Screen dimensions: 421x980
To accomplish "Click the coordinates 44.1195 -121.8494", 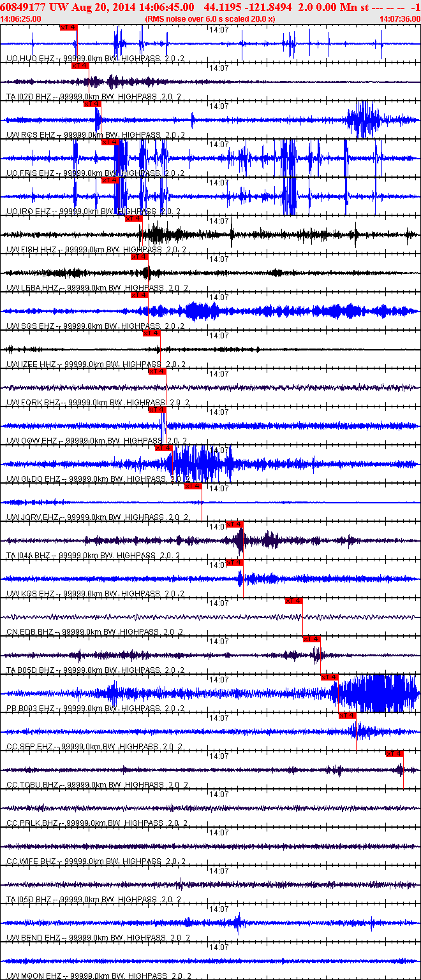I will coord(248,6).
